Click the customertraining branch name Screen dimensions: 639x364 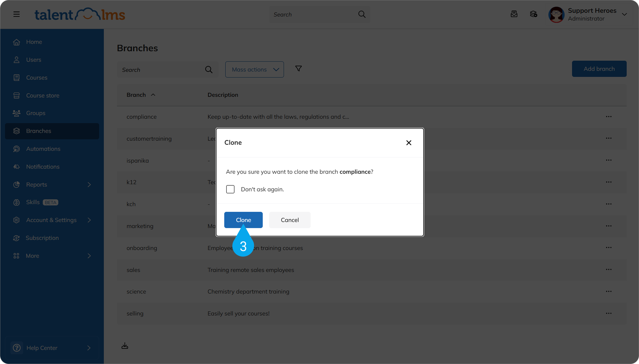click(149, 138)
